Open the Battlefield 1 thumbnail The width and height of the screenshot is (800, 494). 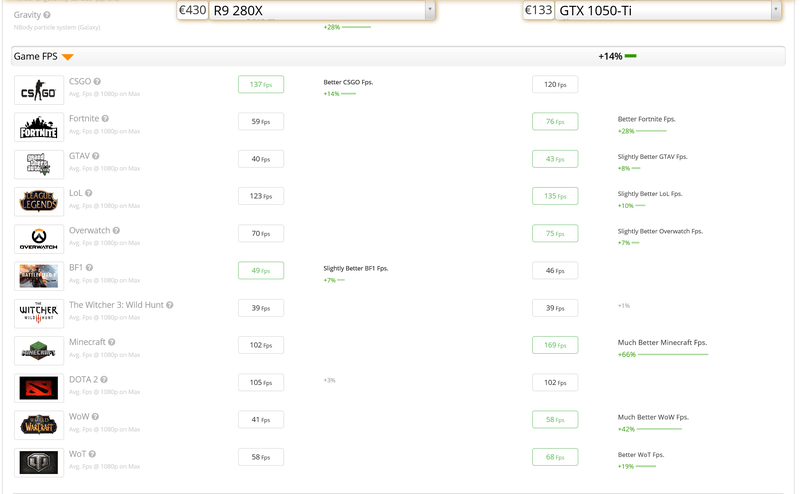(39, 276)
